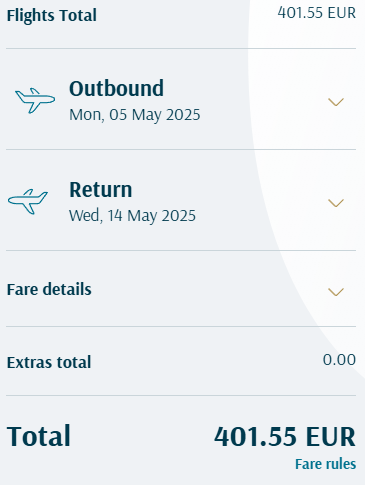Select the Return heading
The height and width of the screenshot is (485, 365).
[101, 190]
